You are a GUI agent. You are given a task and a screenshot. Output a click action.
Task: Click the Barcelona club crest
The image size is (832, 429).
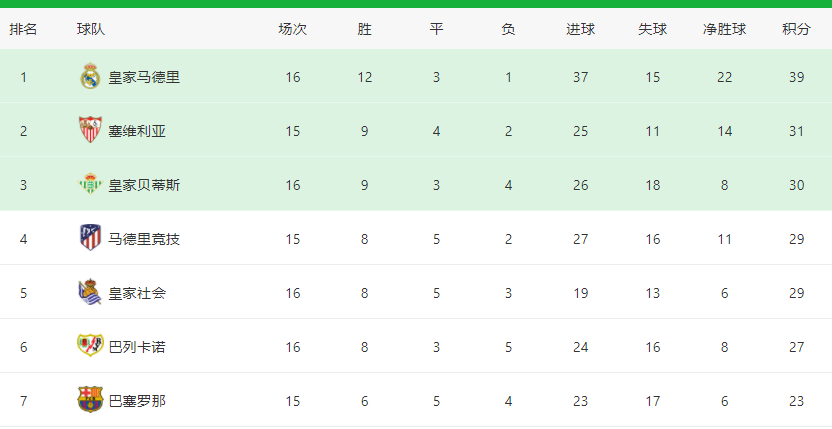point(90,400)
